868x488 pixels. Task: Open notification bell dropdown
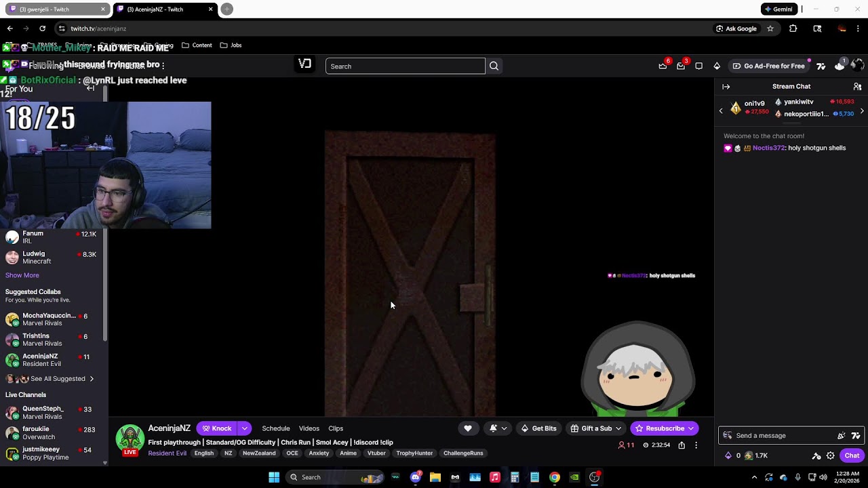pos(498,428)
